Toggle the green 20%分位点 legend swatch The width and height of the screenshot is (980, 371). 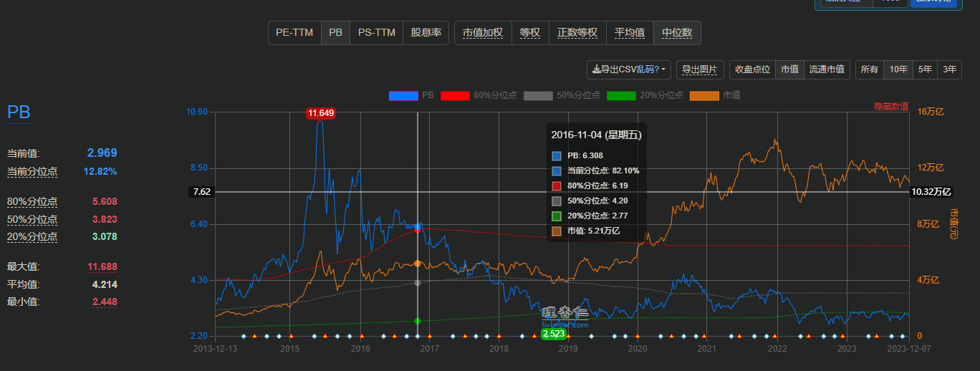[x=620, y=95]
